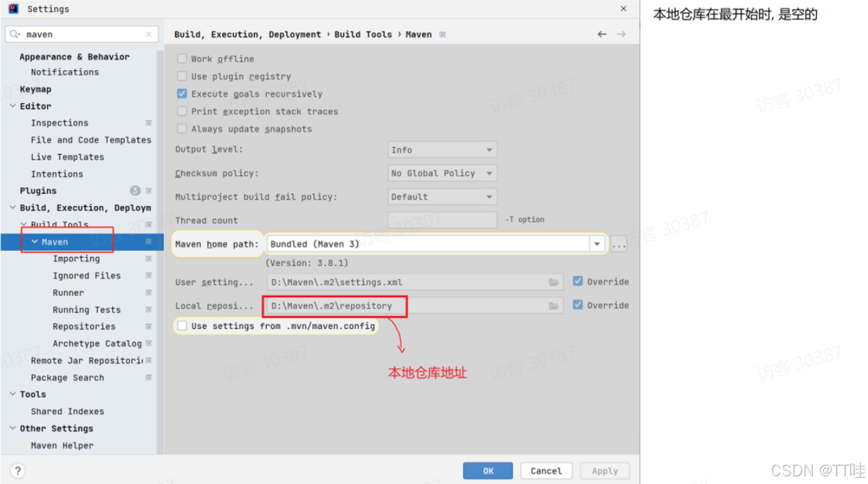
Task: Open Archetype Catalogs settings
Action: click(97, 343)
